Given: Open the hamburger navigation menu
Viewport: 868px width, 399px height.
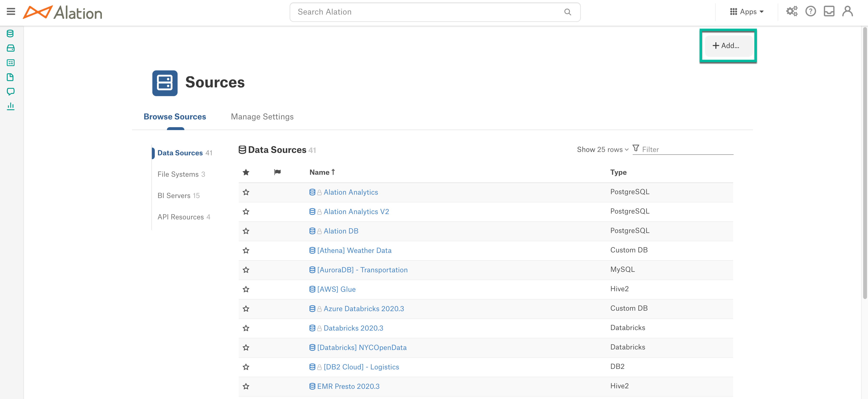Looking at the screenshot, I should pos(11,12).
